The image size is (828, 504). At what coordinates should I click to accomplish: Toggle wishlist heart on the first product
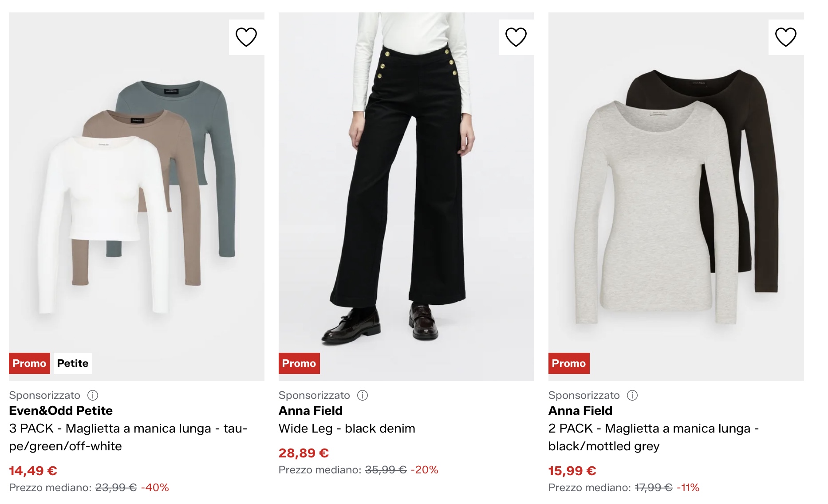click(x=247, y=36)
